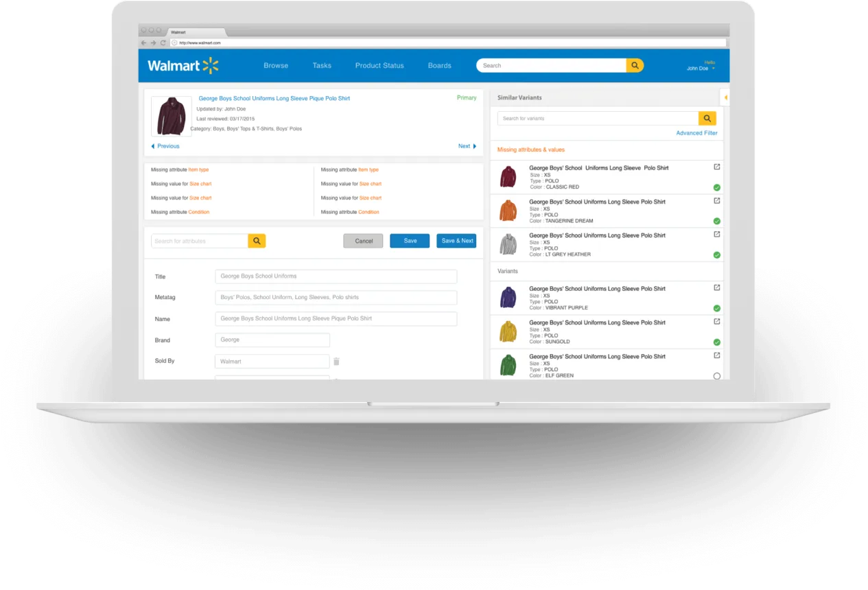The image size is (868, 590).
Task: Toggle LT GREY HEATHER variant check mark
Action: point(717,255)
